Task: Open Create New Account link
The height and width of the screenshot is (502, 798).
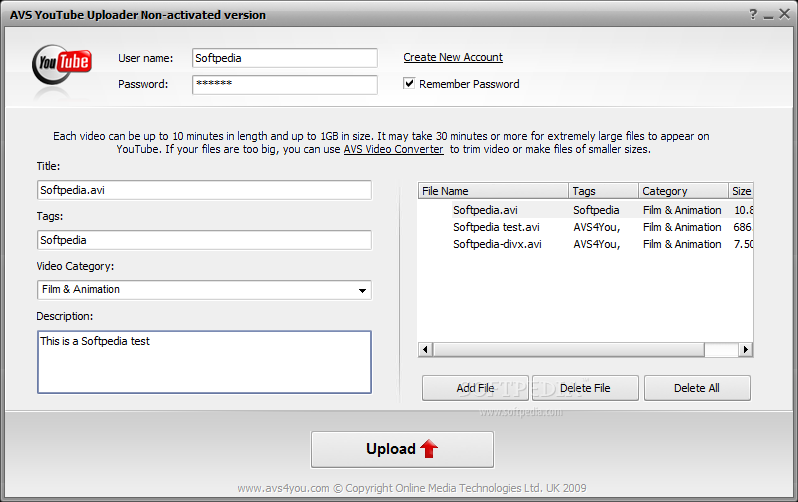Action: [453, 57]
